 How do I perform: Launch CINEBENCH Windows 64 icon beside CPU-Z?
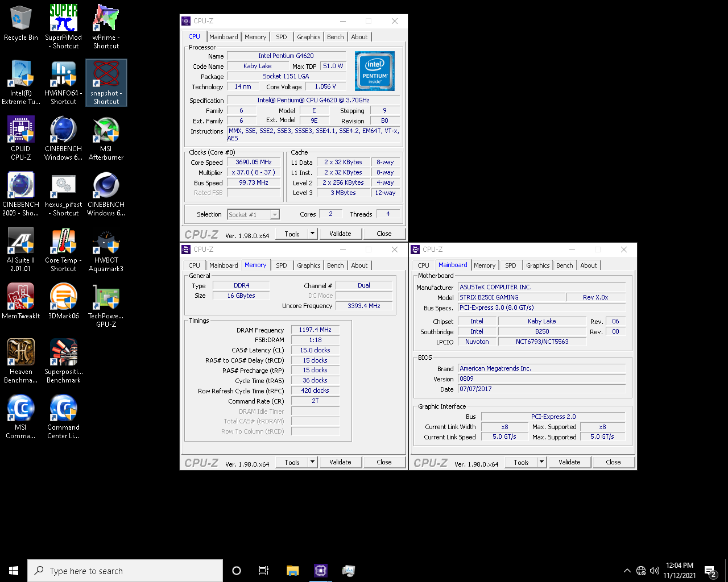[x=63, y=138]
